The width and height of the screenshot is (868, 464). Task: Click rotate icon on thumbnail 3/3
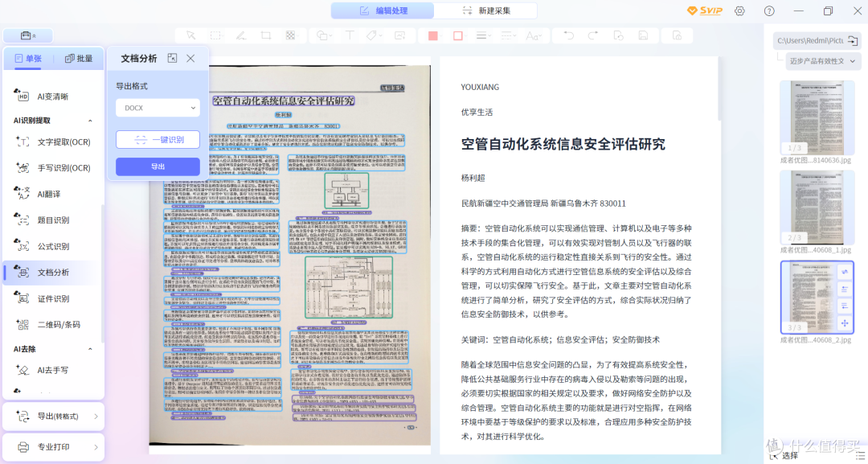click(845, 272)
